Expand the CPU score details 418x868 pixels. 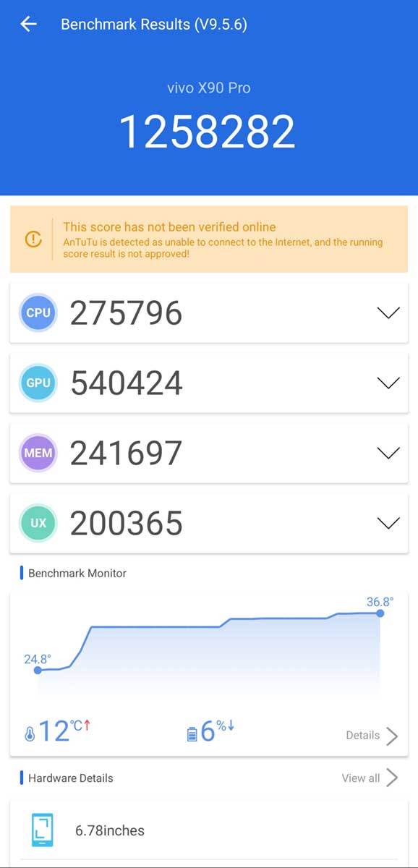coord(389,312)
